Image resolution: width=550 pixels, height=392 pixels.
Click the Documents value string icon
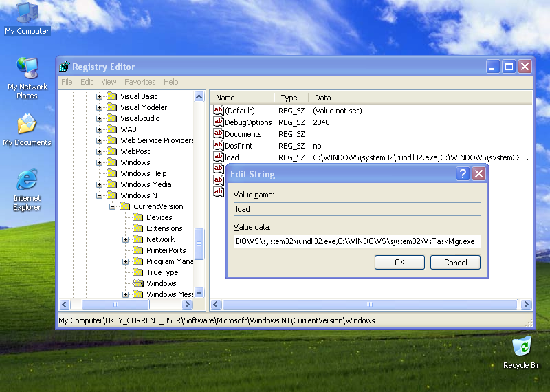click(x=219, y=133)
